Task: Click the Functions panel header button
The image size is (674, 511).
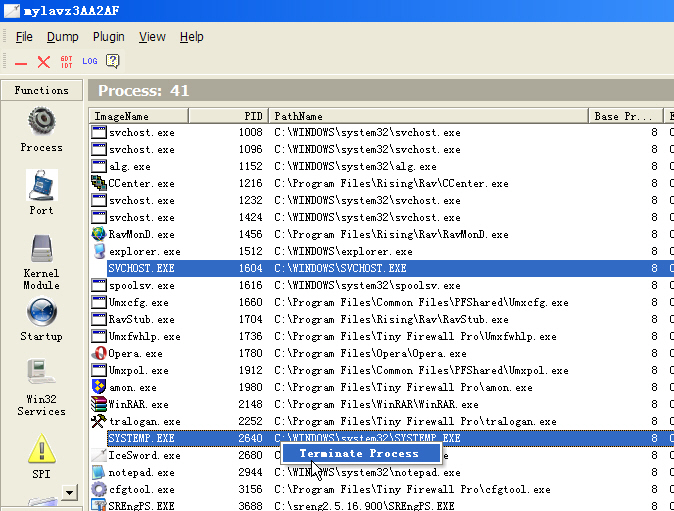Action: [x=42, y=90]
